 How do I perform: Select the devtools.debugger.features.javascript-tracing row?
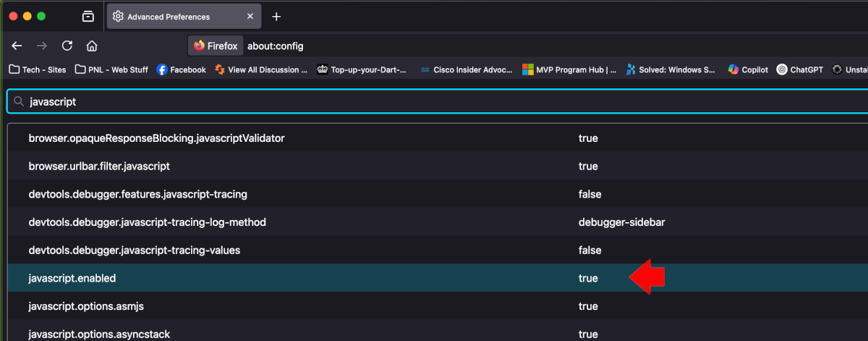coord(438,194)
